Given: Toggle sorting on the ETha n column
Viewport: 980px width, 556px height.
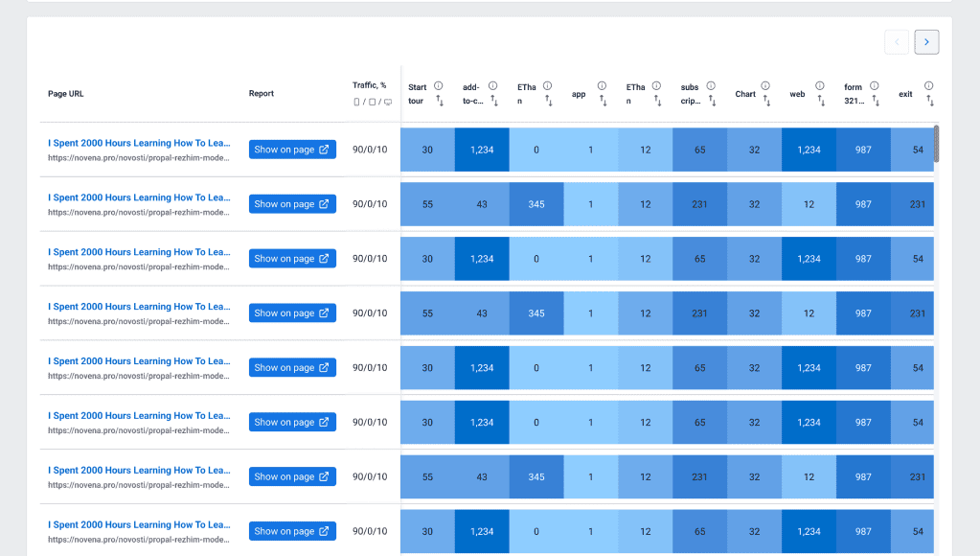Looking at the screenshot, I should click(548, 99).
